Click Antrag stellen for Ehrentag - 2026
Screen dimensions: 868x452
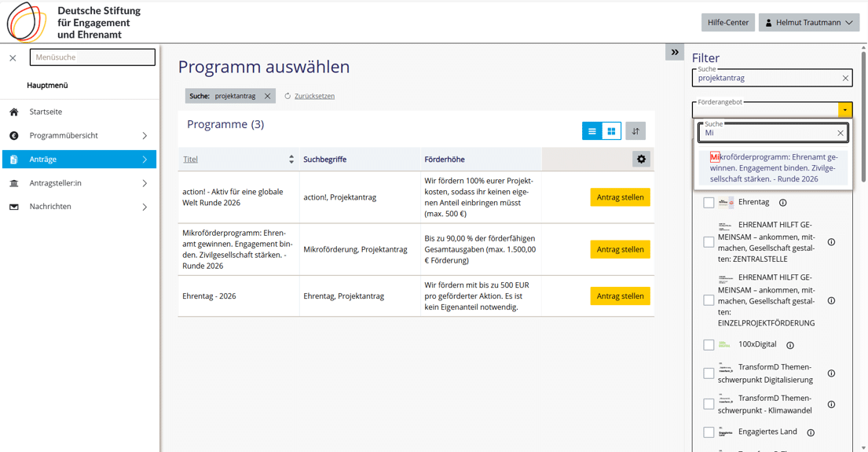coord(620,296)
